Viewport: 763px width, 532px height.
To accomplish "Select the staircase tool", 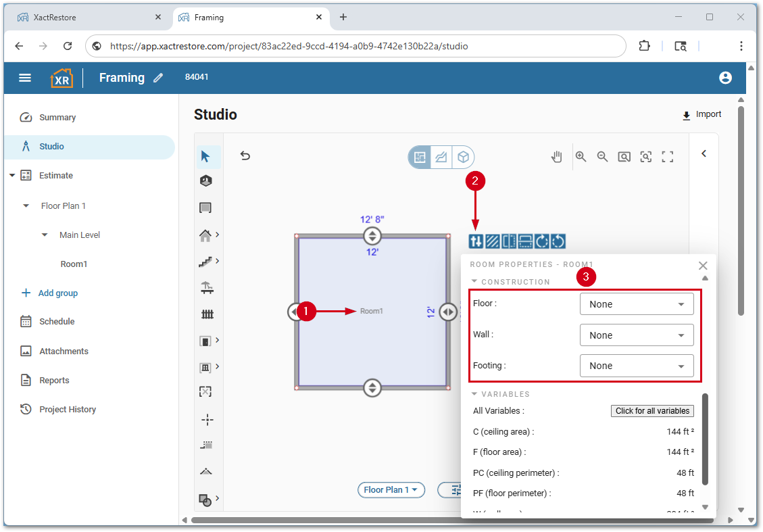I will coord(206,261).
